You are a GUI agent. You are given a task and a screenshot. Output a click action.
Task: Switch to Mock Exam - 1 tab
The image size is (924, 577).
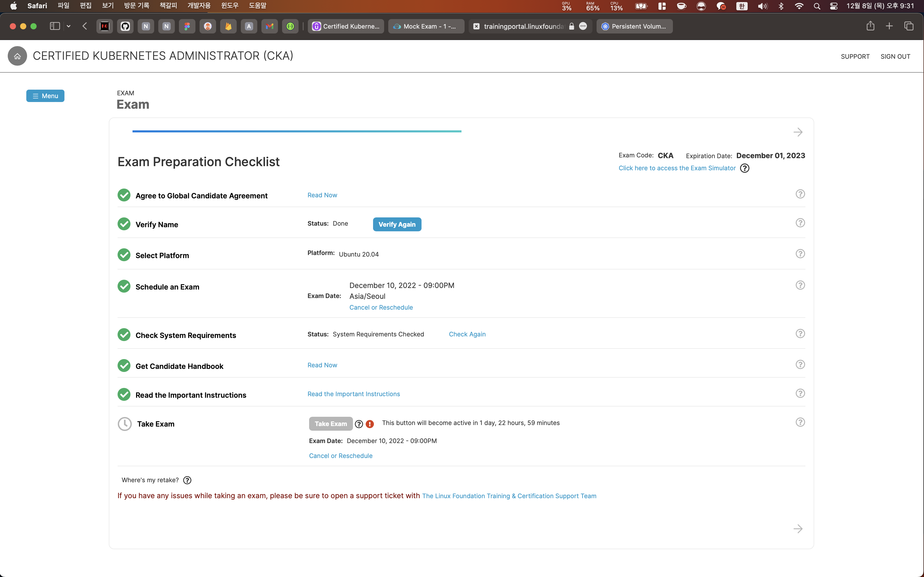[426, 26]
